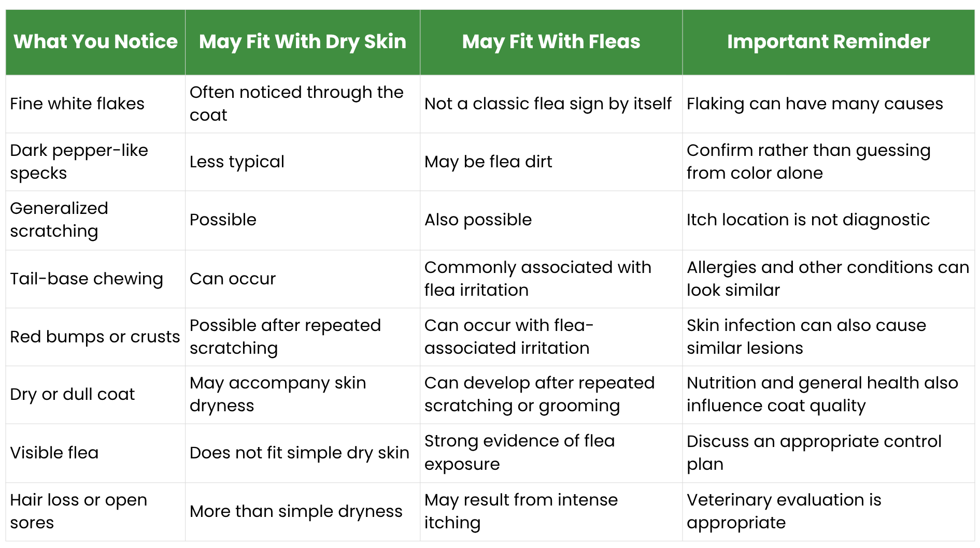Image resolution: width=980 pixels, height=548 pixels.
Task: Select the 'Important Reminder' column header
Action: [828, 42]
